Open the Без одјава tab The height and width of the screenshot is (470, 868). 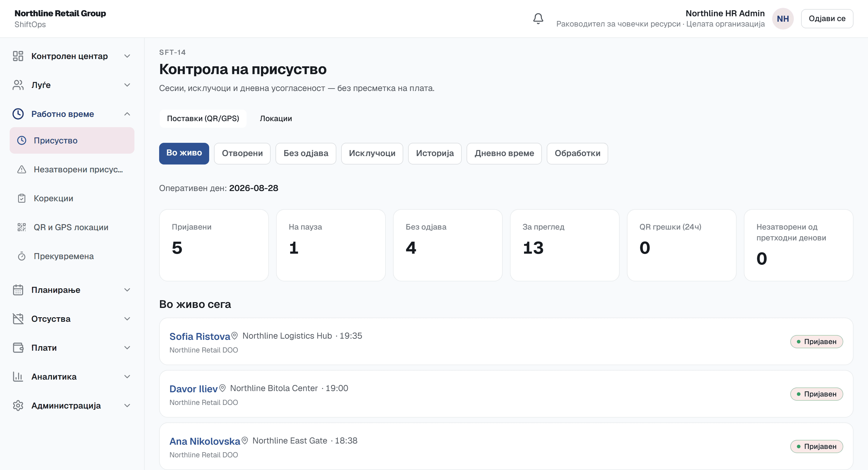[306, 153]
